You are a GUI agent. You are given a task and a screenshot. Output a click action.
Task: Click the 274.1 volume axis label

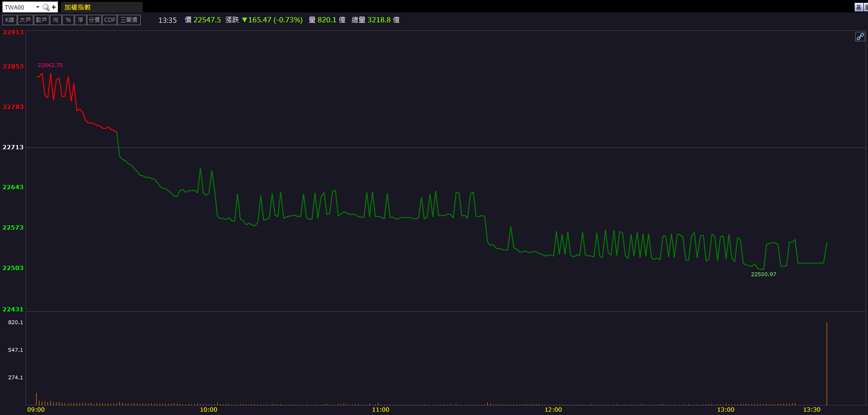16,377
